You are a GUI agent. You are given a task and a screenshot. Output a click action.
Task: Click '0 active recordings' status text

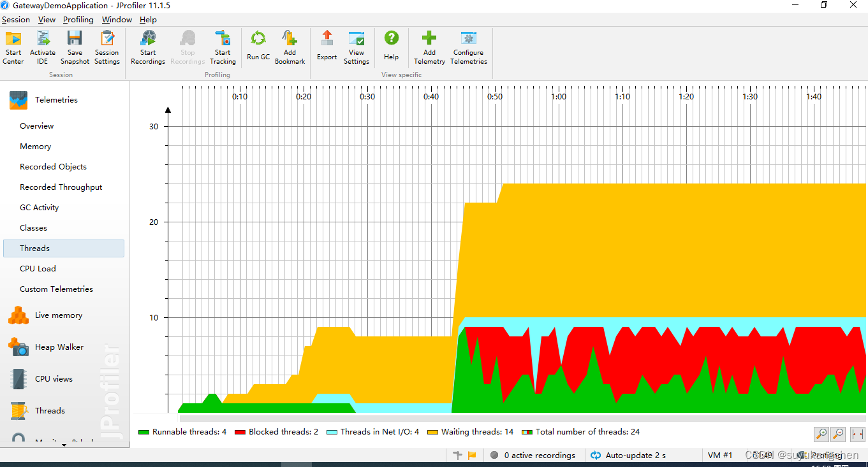540,456
